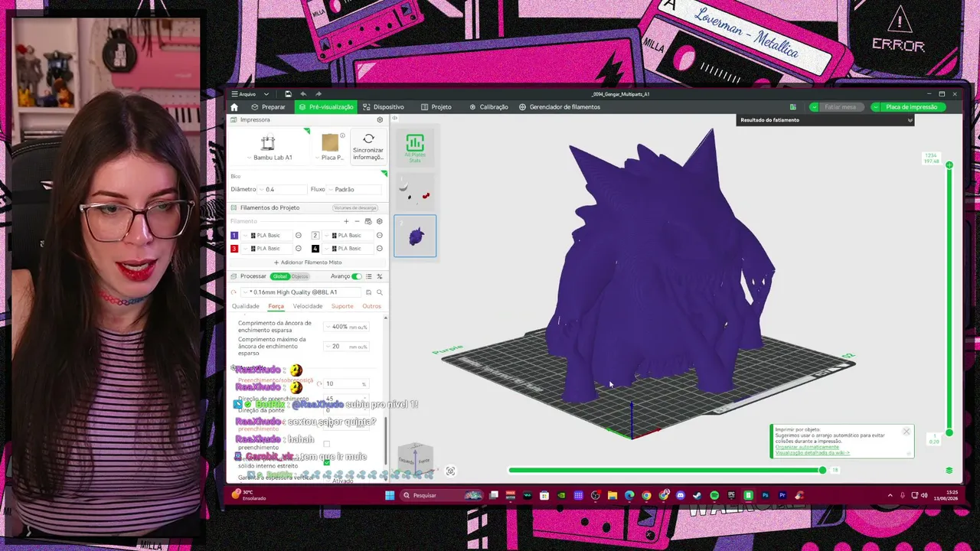Screen dimensions: 980x551
Task: Redo the action with the forward arrow
Action: click(x=318, y=94)
